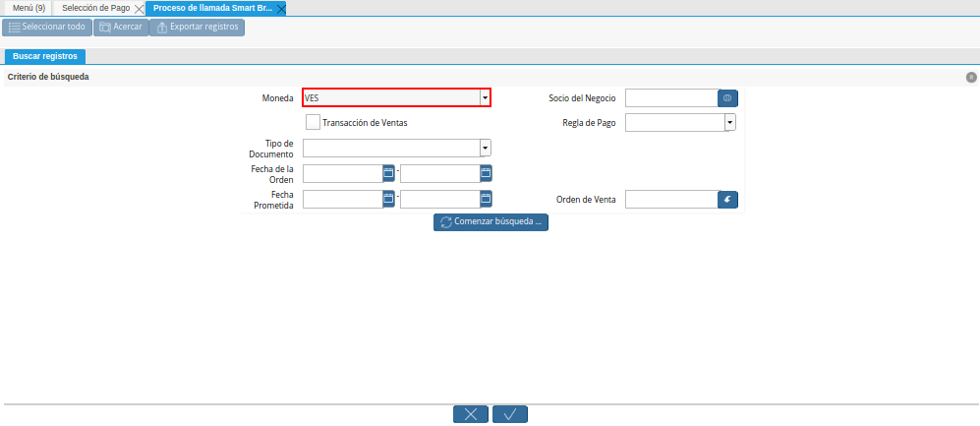The height and width of the screenshot is (426, 980).
Task: Click Exportar registros toolbar button
Action: pos(197,28)
